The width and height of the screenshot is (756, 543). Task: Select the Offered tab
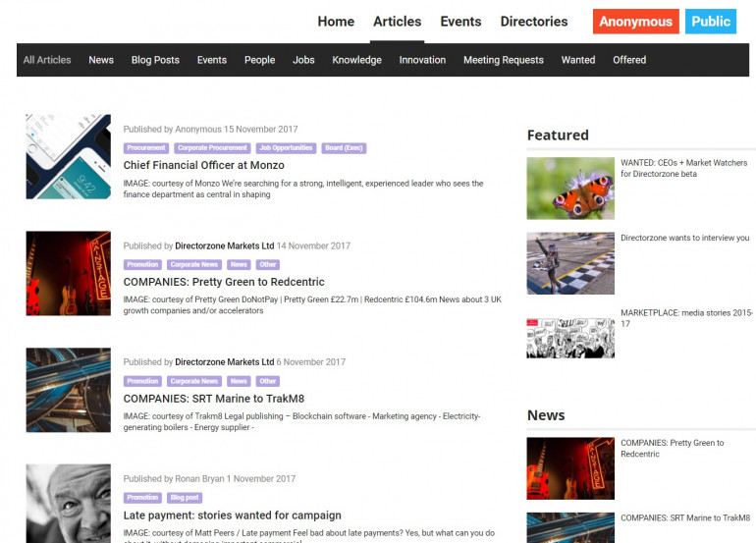click(x=629, y=60)
